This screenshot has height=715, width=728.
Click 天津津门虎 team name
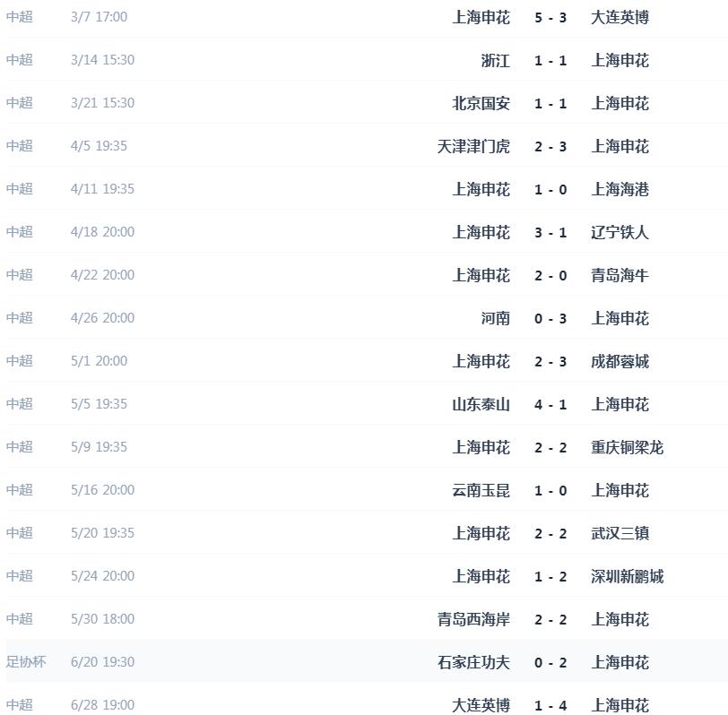[473, 147]
